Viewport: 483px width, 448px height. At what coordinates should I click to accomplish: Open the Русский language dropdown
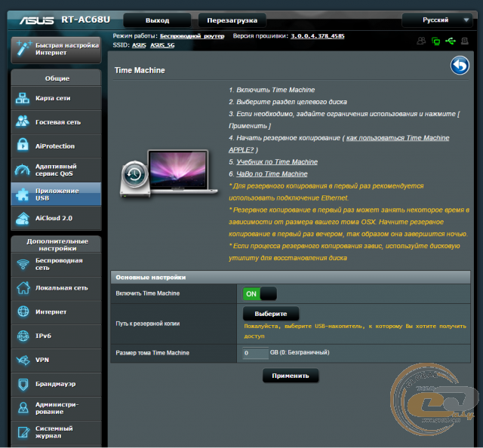(437, 20)
